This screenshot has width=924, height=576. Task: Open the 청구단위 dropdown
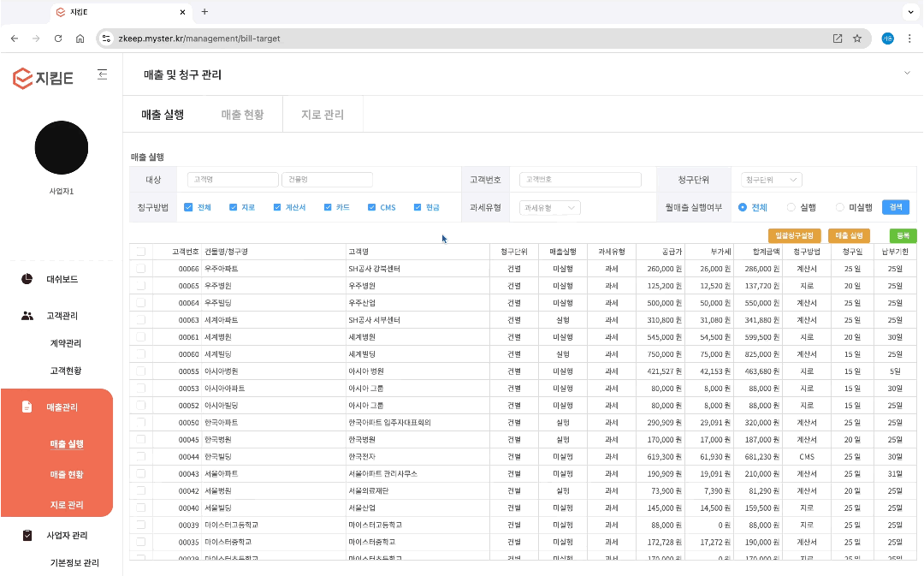[771, 180]
